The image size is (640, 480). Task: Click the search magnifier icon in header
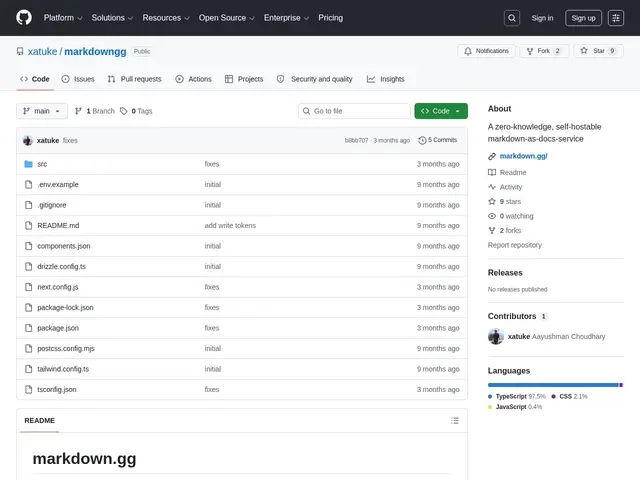click(x=512, y=18)
